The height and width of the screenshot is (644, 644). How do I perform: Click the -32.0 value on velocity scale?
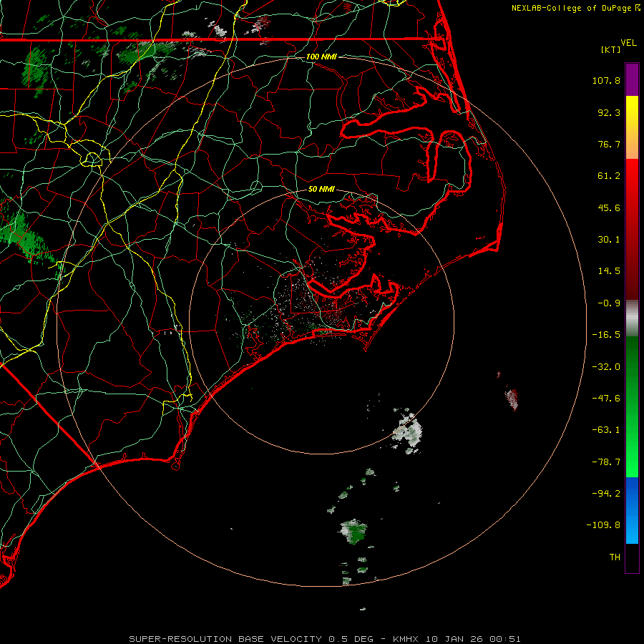click(x=606, y=367)
